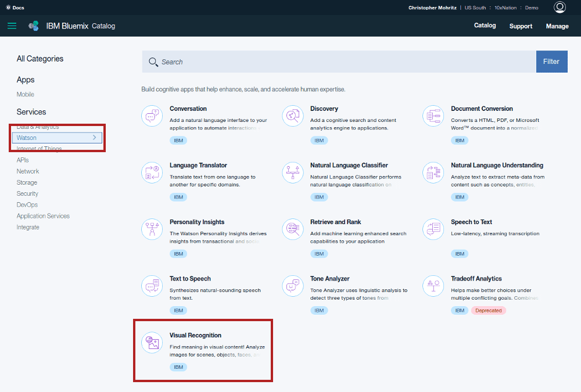Click the Conversation service icon
The image size is (581, 392).
point(152,116)
